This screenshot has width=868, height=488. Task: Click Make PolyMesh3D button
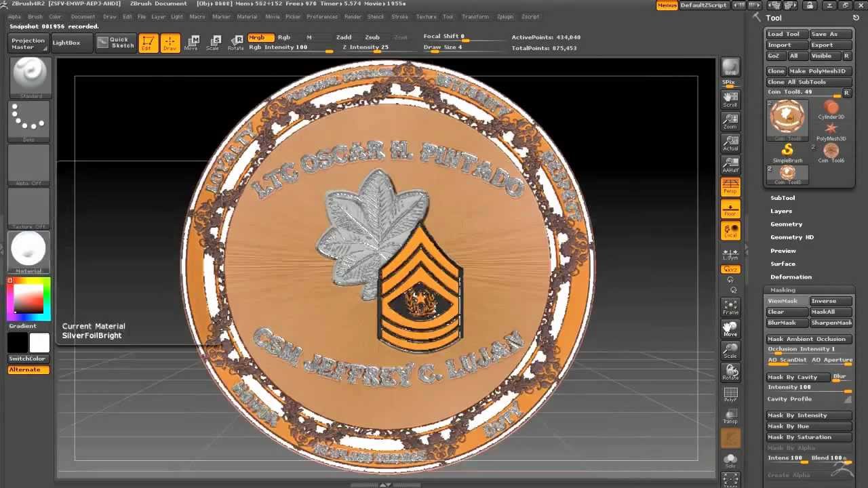820,71
